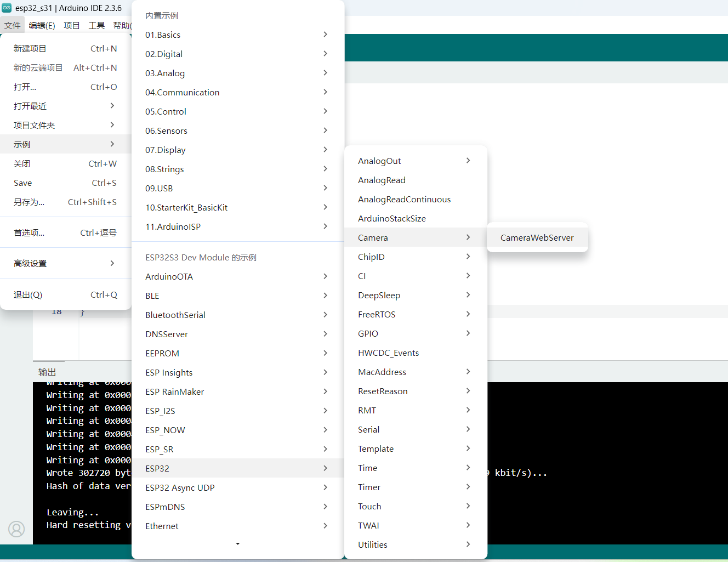This screenshot has height=562, width=728.
Task: Choose 退出(Q) to quit
Action: coord(66,294)
